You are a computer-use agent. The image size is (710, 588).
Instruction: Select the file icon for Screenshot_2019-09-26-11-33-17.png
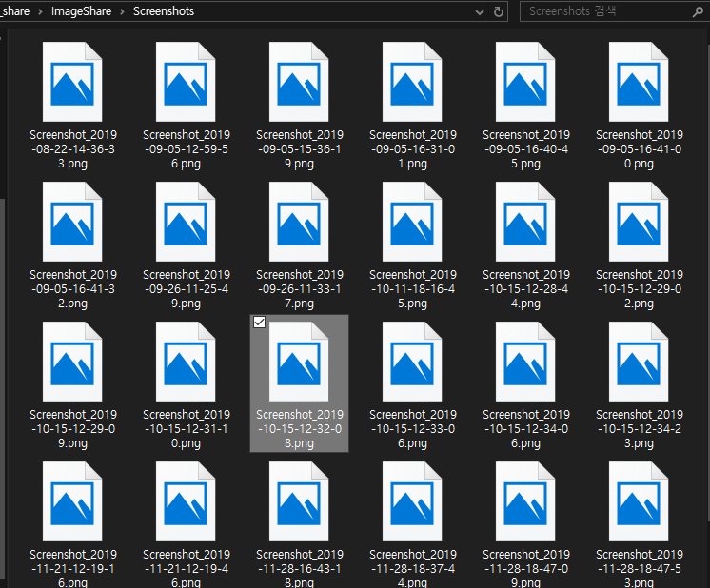299,222
